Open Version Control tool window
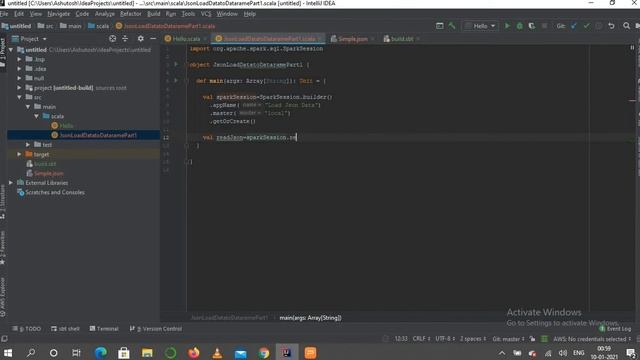The height and width of the screenshot is (360, 640). [x=156, y=329]
